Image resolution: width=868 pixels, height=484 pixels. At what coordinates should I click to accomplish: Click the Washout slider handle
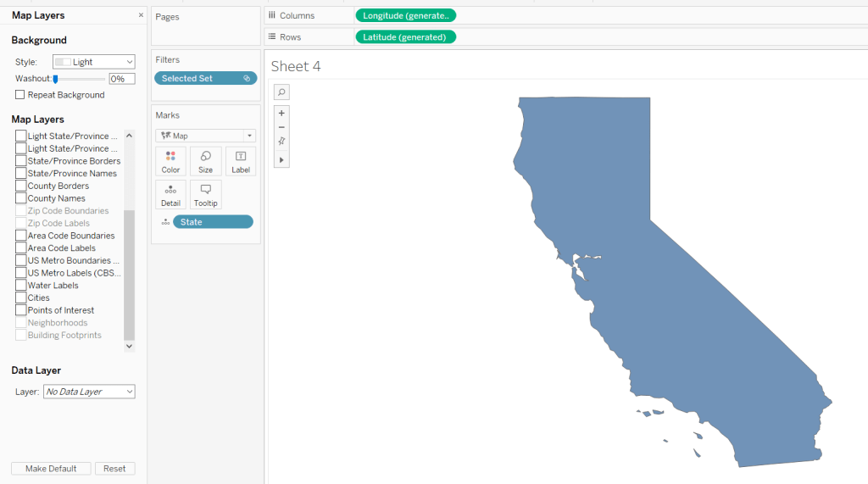[55, 79]
